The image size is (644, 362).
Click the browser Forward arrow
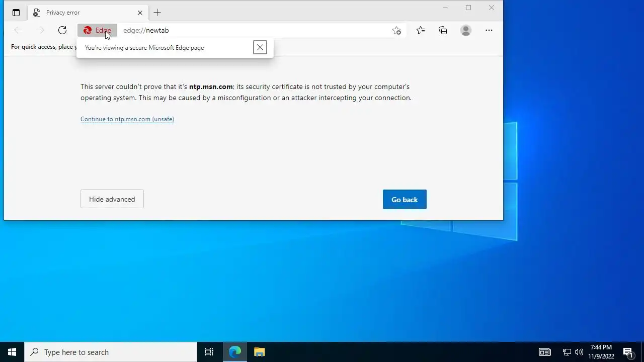tap(40, 30)
